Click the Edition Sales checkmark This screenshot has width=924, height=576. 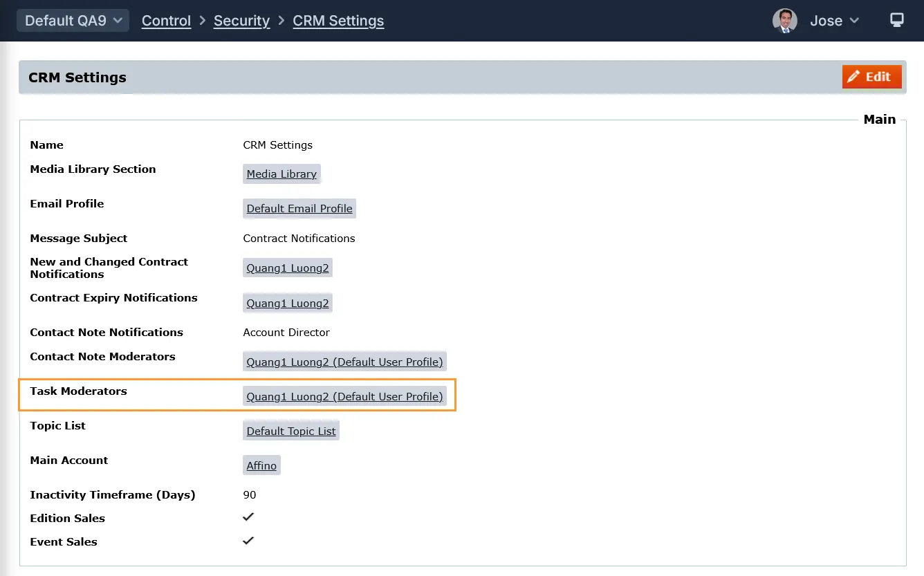(248, 517)
